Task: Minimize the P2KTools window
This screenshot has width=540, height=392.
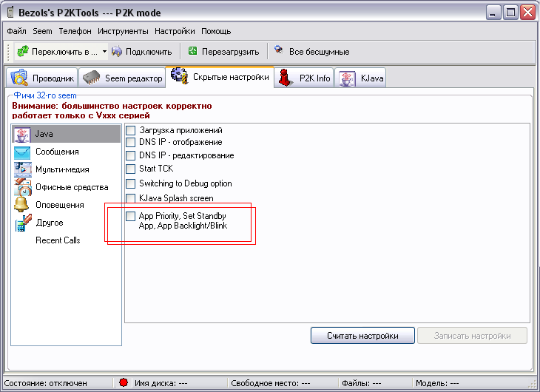Action: click(x=493, y=13)
